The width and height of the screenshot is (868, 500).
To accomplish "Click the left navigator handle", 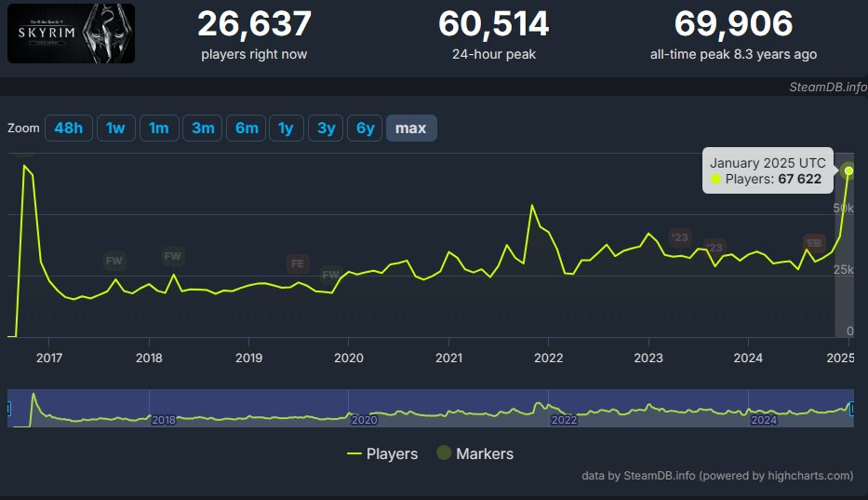I will point(9,409).
